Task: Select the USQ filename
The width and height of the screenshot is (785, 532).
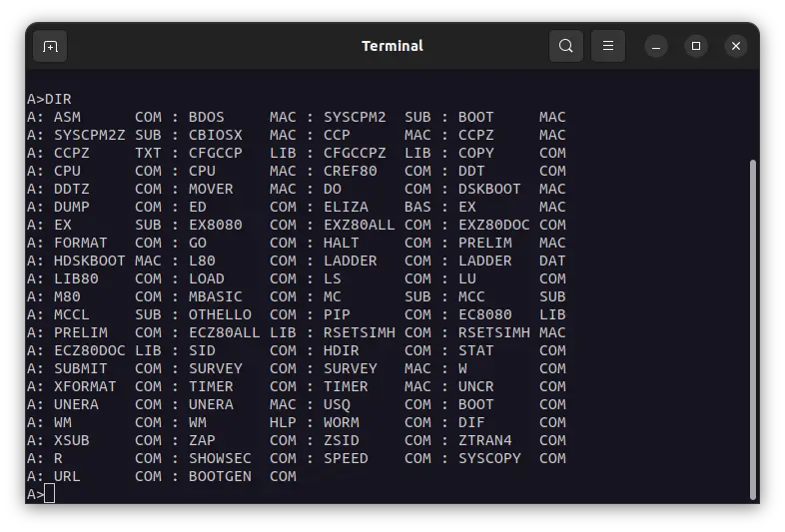Action: [337, 405]
